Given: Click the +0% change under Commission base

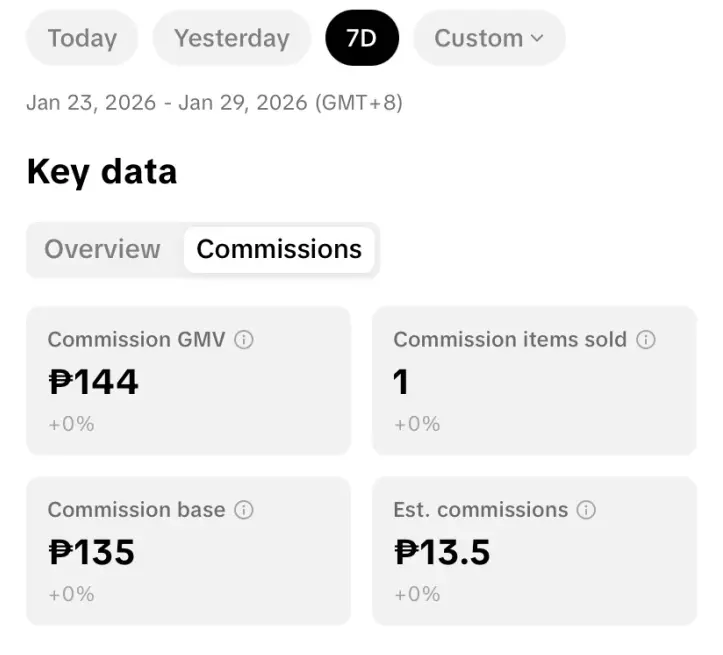Looking at the screenshot, I should coord(71,594).
